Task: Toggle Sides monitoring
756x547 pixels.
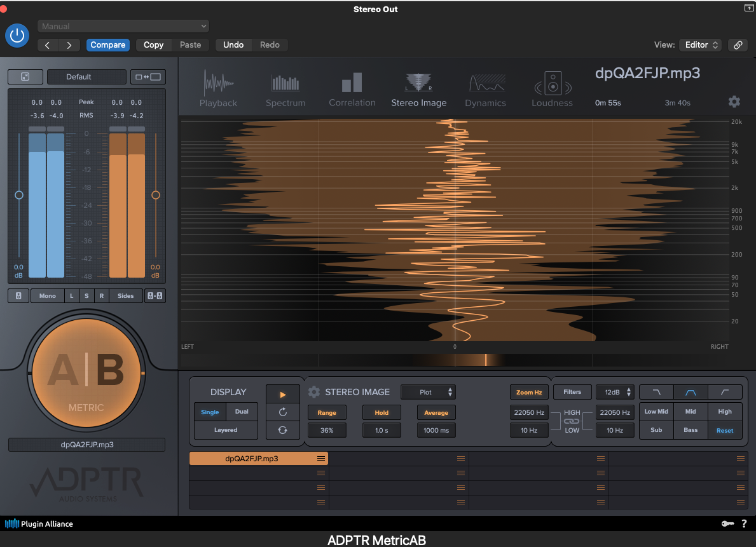Action: click(125, 296)
